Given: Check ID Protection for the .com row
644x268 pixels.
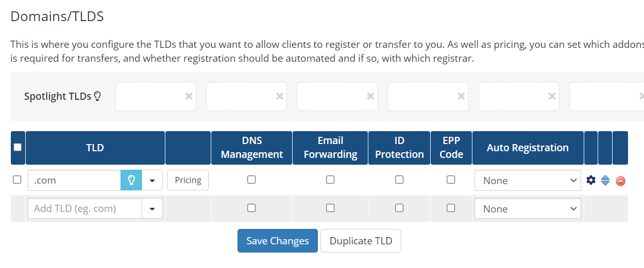Looking at the screenshot, I should [x=399, y=180].
